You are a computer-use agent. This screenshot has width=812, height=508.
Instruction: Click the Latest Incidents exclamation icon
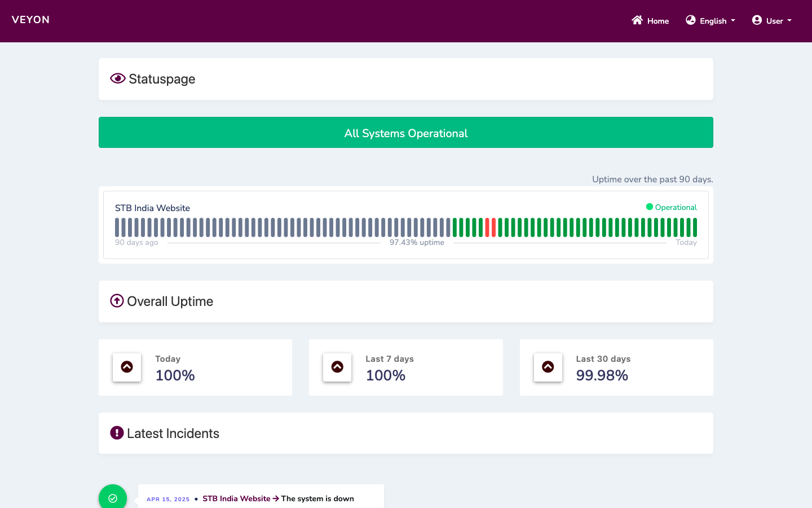[x=117, y=433]
